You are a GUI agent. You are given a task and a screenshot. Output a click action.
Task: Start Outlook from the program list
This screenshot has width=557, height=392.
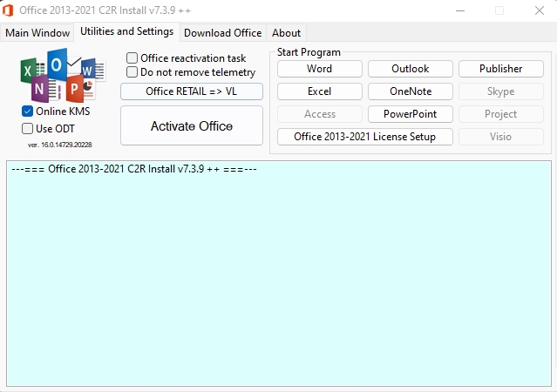click(410, 69)
